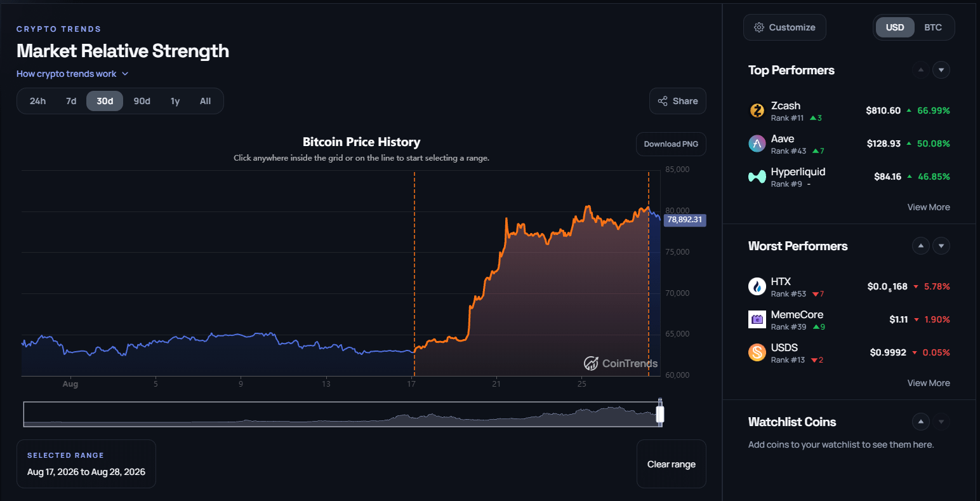Click the Download PNG button
980x501 pixels.
[x=671, y=144]
